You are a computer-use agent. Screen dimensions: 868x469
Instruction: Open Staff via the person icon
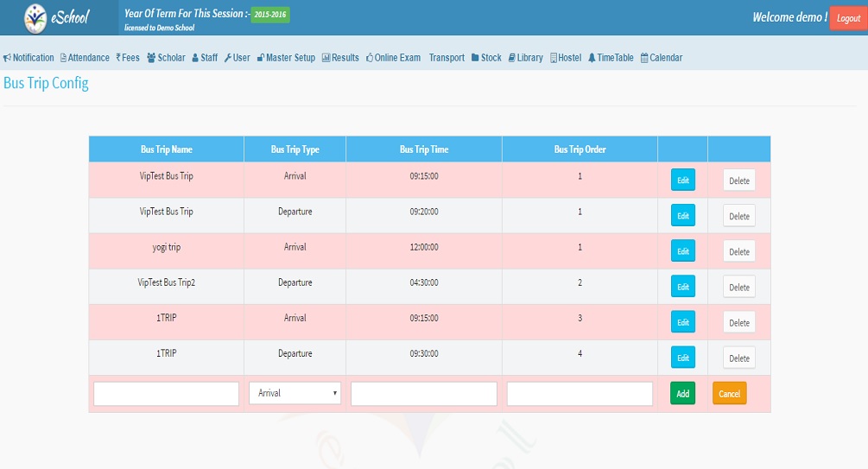tap(195, 58)
